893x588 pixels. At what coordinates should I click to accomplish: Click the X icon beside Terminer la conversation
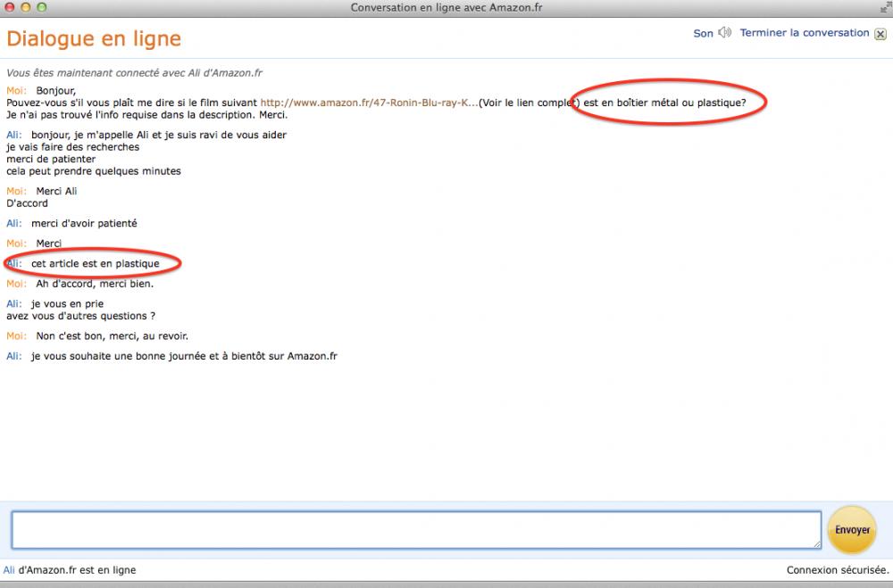tap(880, 34)
